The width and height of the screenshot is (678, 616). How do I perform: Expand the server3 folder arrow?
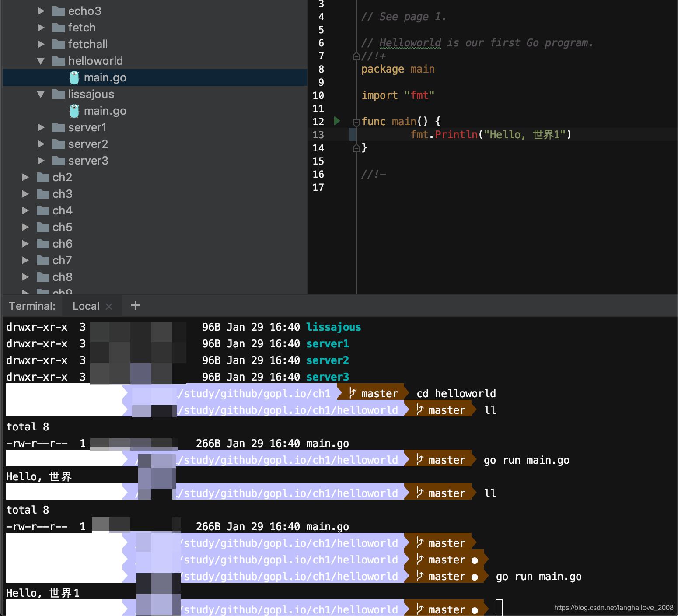click(41, 161)
